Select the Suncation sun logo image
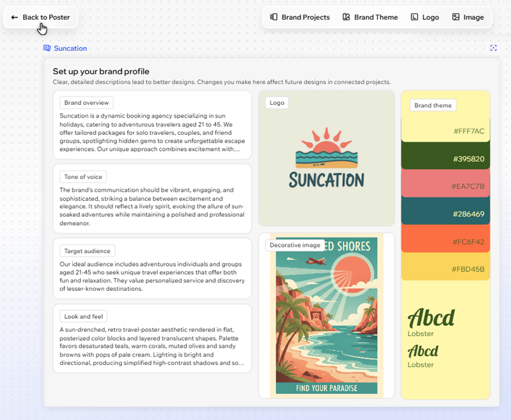Image resolution: width=511 pixels, height=420 pixels. [x=327, y=157]
